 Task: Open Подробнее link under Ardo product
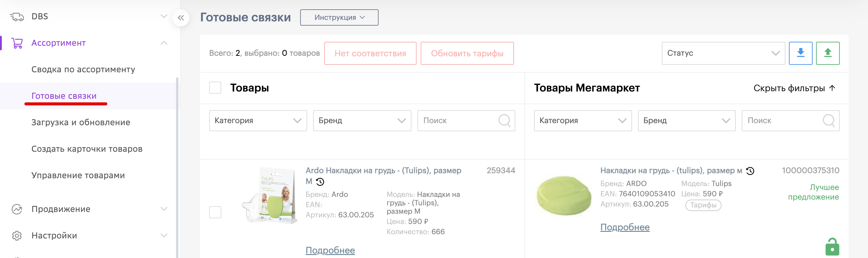[x=330, y=250]
